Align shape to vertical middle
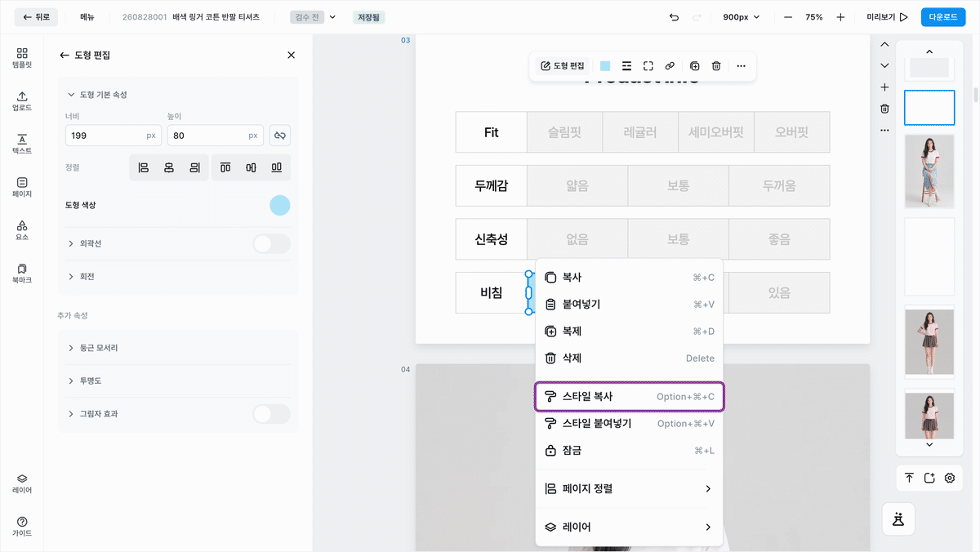 click(x=251, y=167)
